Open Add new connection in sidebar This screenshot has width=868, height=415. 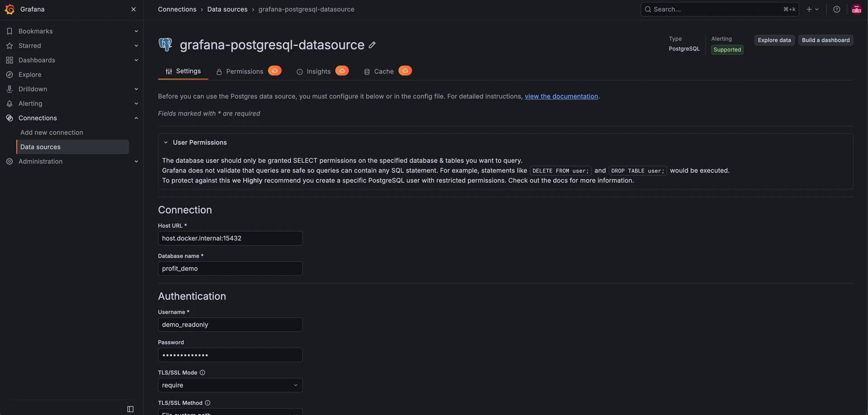click(x=52, y=132)
